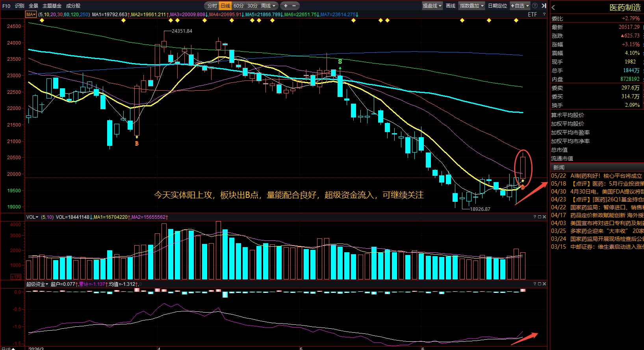The height and width of the screenshot is (350, 644).
Task: Open the 主题基金 tab
Action: pyautogui.click(x=52, y=6)
